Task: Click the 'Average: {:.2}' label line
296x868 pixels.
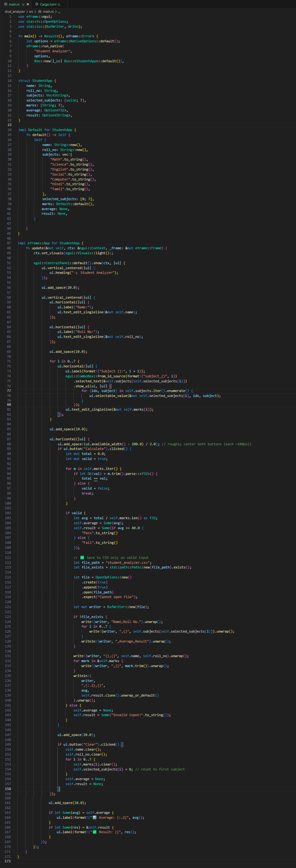Action: [100, 817]
